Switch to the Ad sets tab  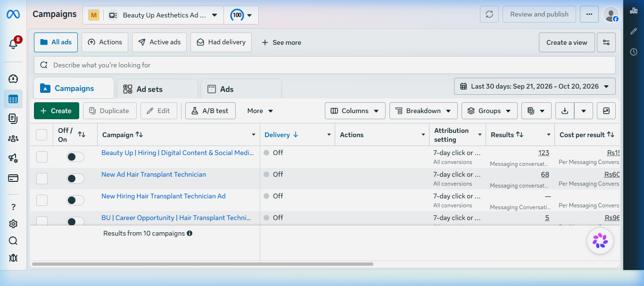click(157, 89)
